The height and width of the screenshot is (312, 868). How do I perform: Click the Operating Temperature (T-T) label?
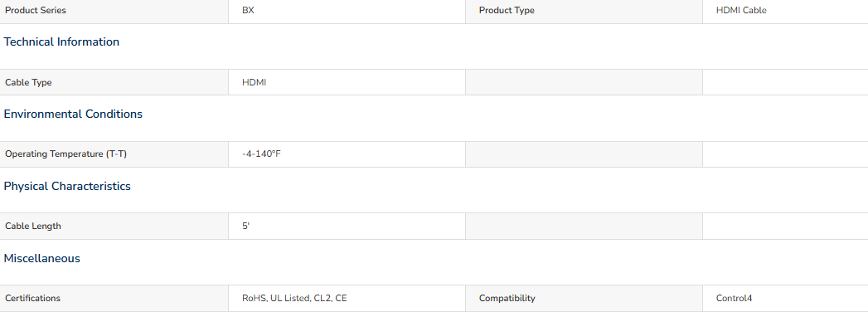click(65, 154)
